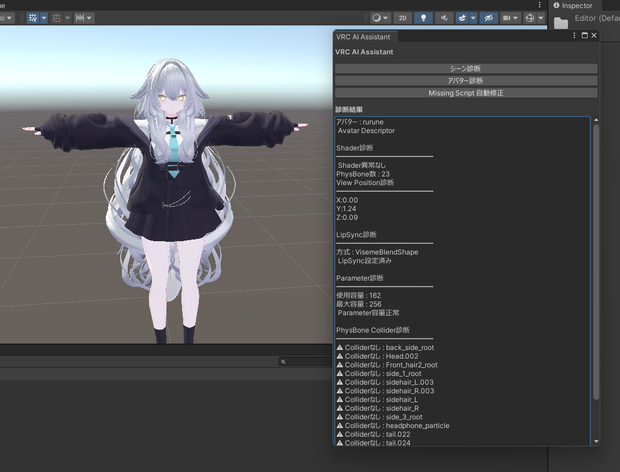
Task: Click 'Colliderなし : Front_hair2_root' warning
Action: tap(391, 365)
